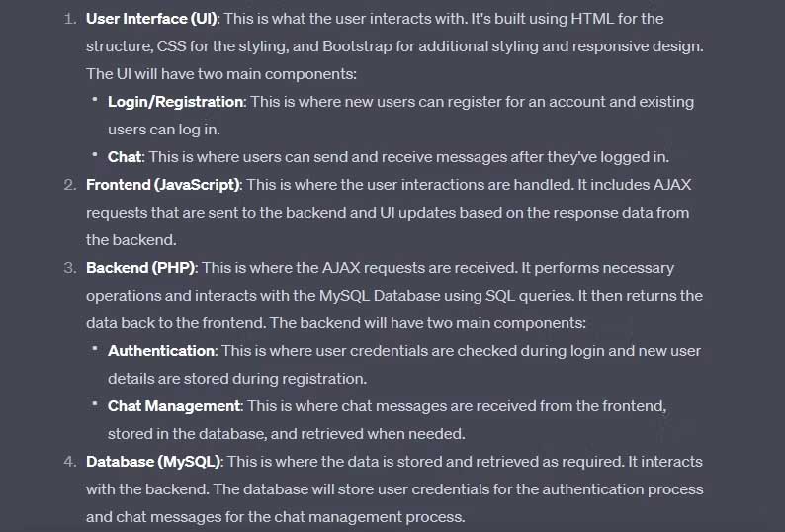Click the bold "Login/Registration" label
Viewport: 785px width, 532px height.
tap(175, 101)
